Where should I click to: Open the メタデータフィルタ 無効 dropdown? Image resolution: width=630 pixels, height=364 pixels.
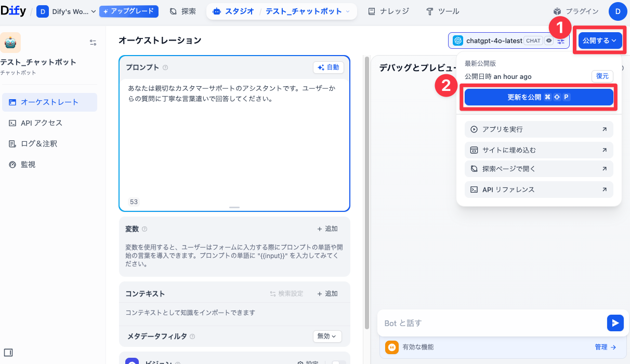pos(327,336)
